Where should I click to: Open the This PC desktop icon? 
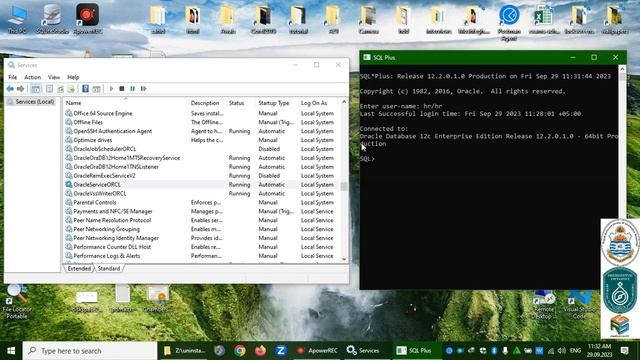click(x=17, y=19)
